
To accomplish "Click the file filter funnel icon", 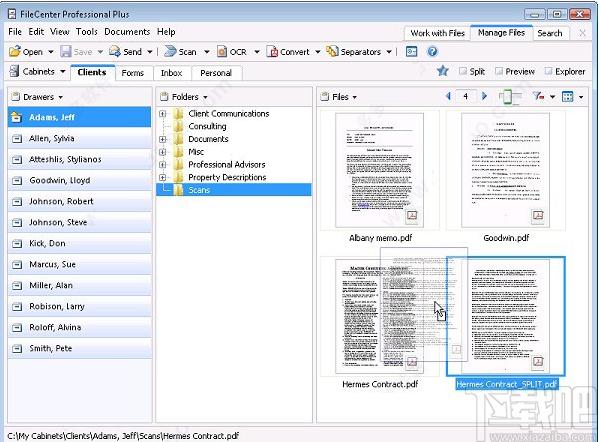I will [x=538, y=96].
